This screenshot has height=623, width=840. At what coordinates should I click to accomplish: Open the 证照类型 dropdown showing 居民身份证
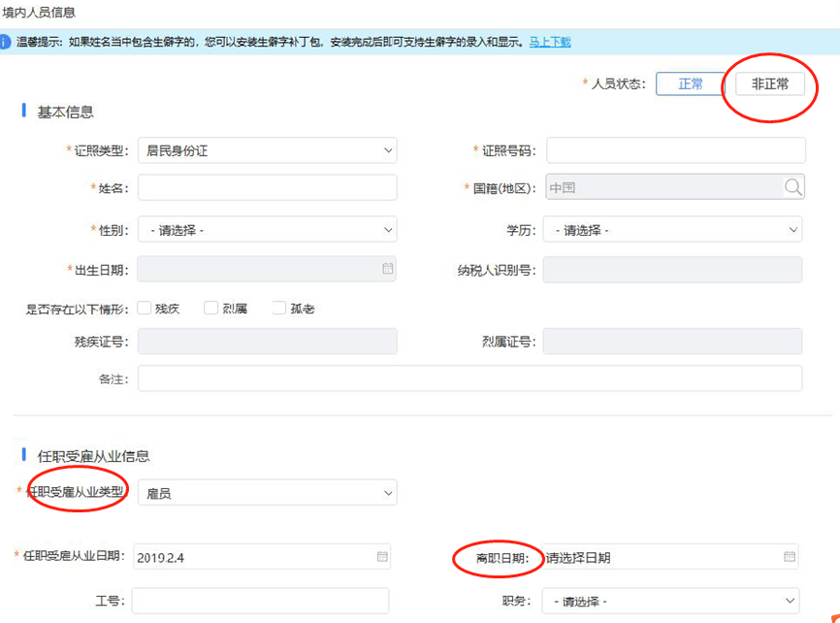click(x=268, y=150)
